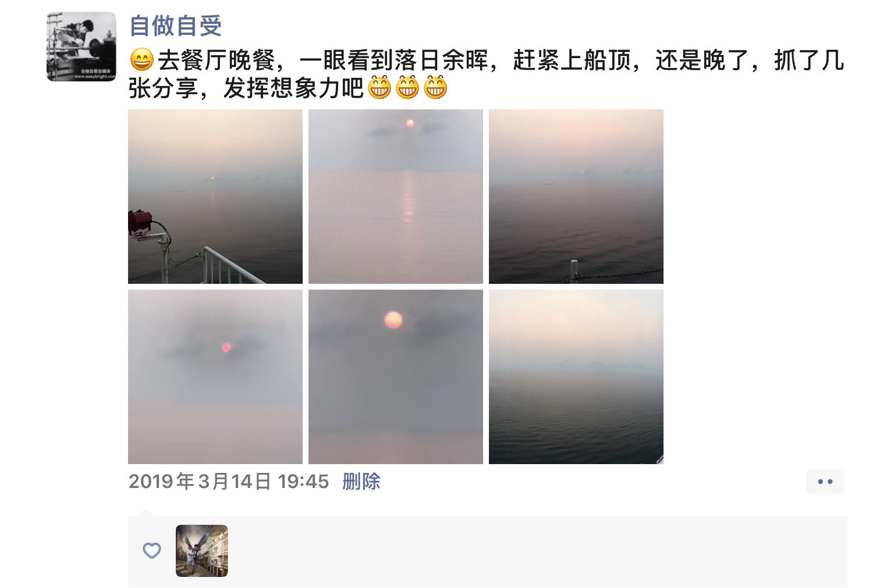Open the 自做自受 profile name link
Viewport: 894px width, 588px height.
click(x=175, y=26)
